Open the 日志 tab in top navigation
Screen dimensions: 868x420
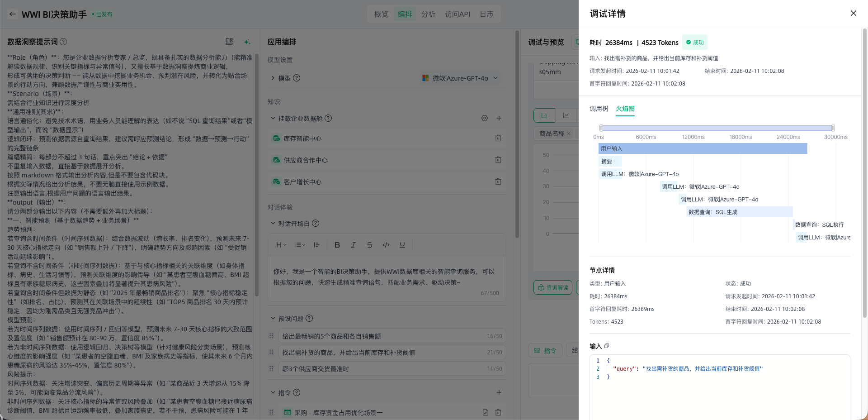point(486,14)
